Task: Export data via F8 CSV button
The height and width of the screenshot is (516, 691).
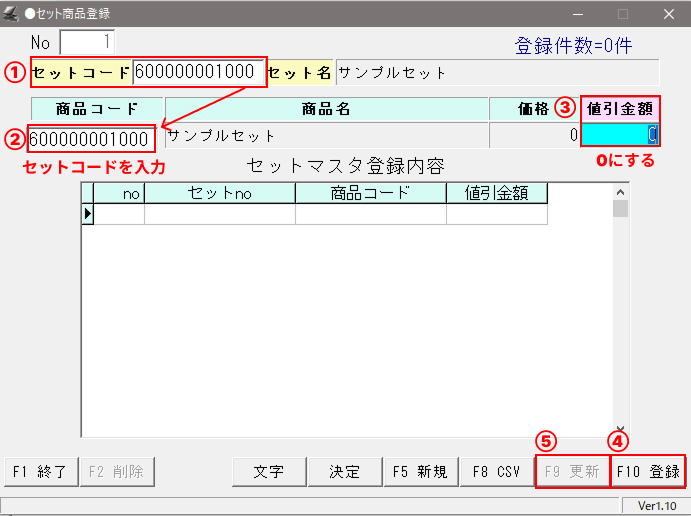Action: tap(496, 472)
